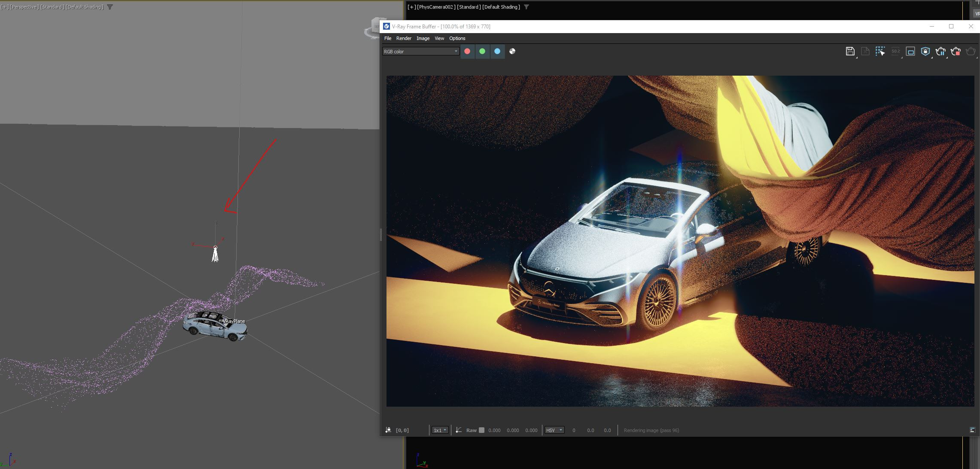This screenshot has height=469, width=980.
Task: Click the V-Ray logo in the title bar
Action: [x=387, y=26]
